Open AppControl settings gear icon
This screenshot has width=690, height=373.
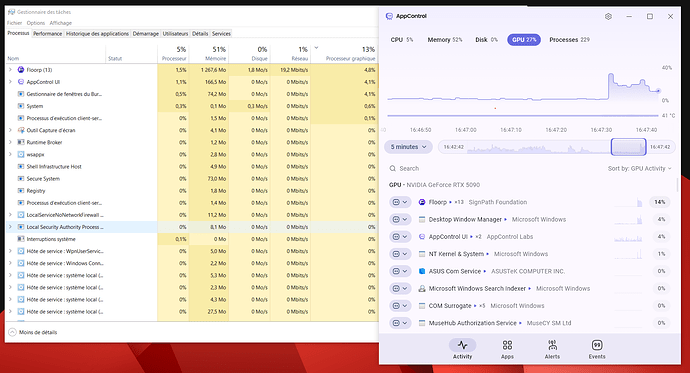(608, 16)
